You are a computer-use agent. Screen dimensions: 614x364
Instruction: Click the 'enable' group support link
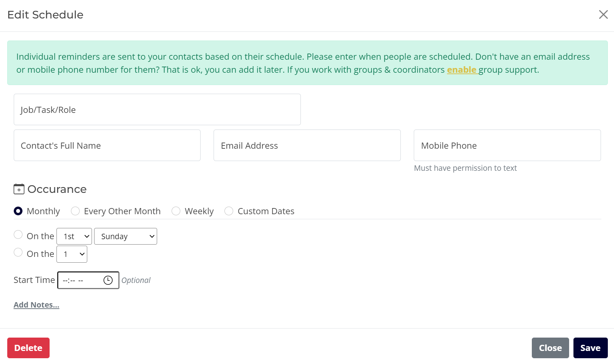click(x=462, y=70)
